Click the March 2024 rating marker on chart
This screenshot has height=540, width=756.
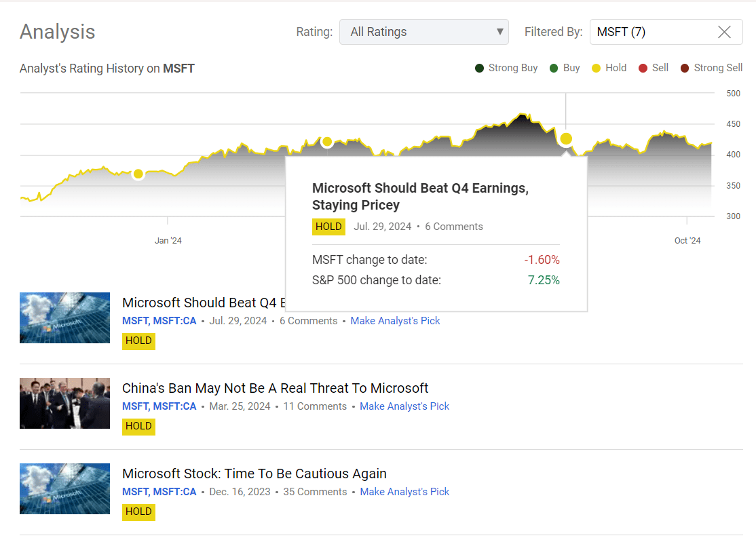(x=326, y=142)
